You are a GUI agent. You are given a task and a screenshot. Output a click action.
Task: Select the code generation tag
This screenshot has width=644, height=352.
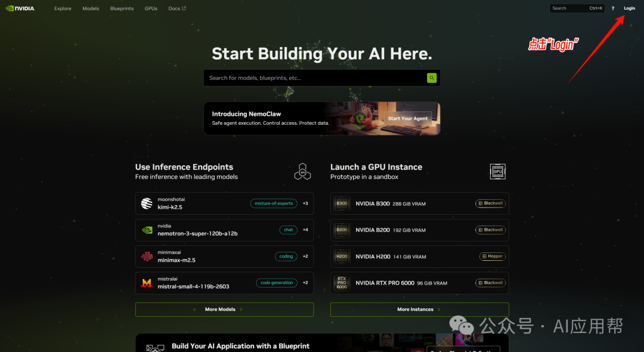coord(277,283)
